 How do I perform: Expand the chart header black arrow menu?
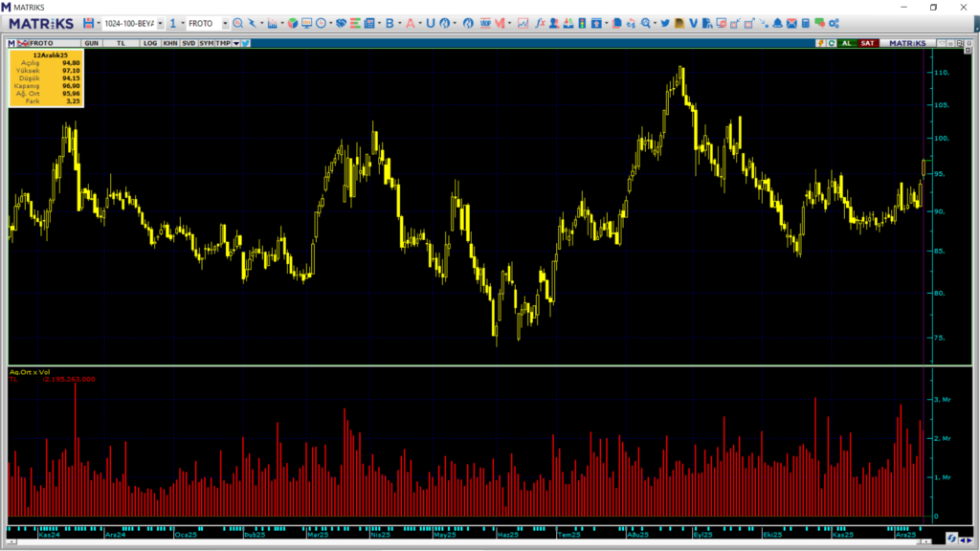[x=236, y=43]
